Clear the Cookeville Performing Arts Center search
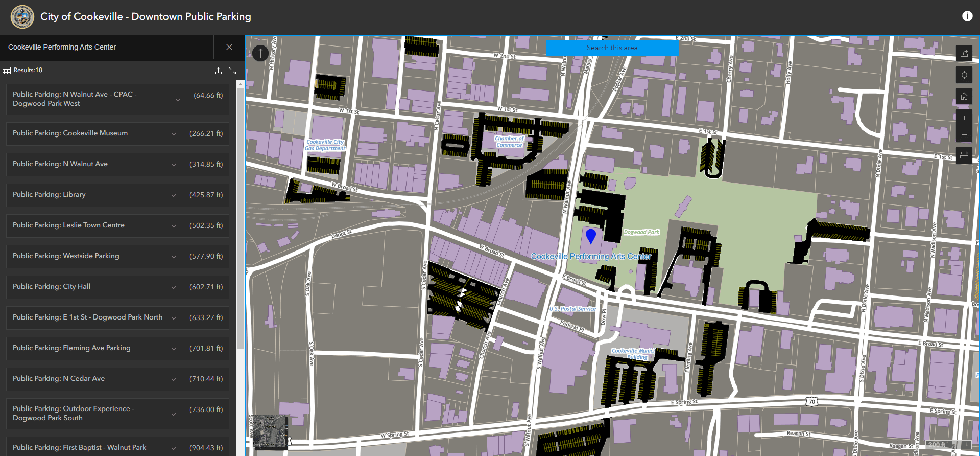This screenshot has height=456, width=980. [x=229, y=47]
